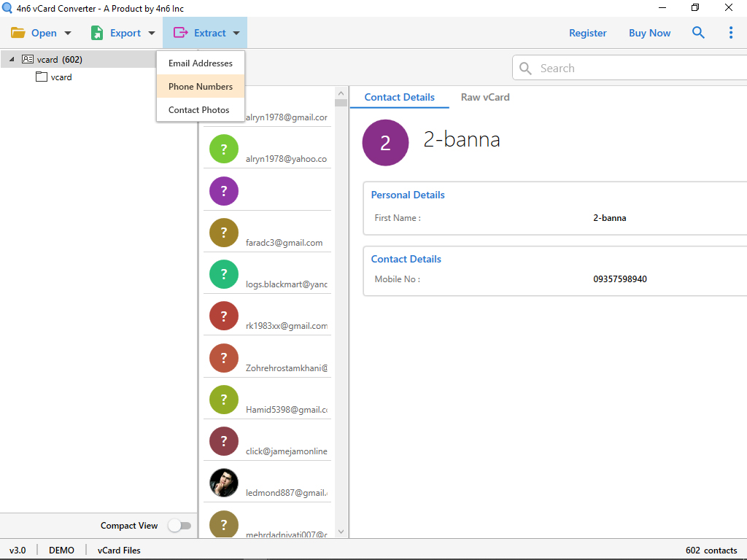Click email faradc3@gmail.com in list
Viewport: 747px width, 560px height.
(x=284, y=242)
